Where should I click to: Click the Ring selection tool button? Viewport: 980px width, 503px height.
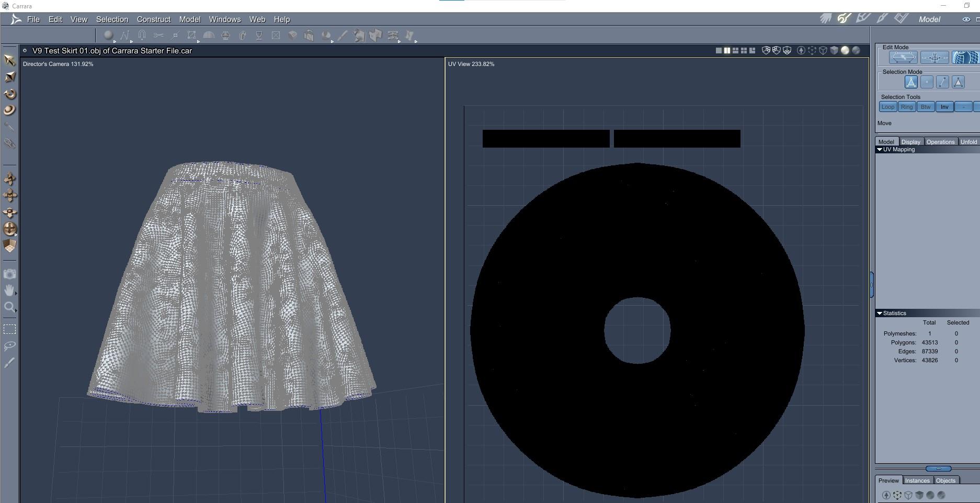pyautogui.click(x=907, y=107)
